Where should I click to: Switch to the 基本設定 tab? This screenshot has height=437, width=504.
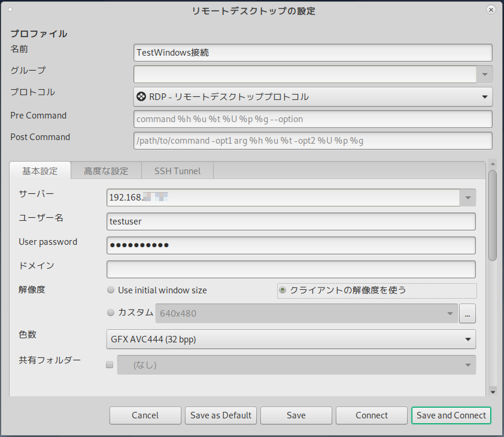pyautogui.click(x=40, y=171)
